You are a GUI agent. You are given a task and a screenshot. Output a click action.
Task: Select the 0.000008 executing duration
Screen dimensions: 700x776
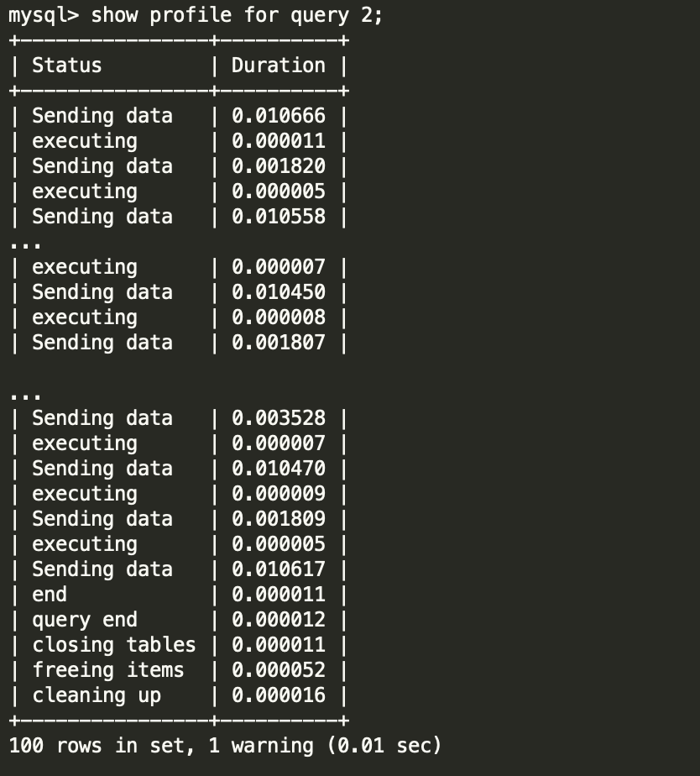278,317
